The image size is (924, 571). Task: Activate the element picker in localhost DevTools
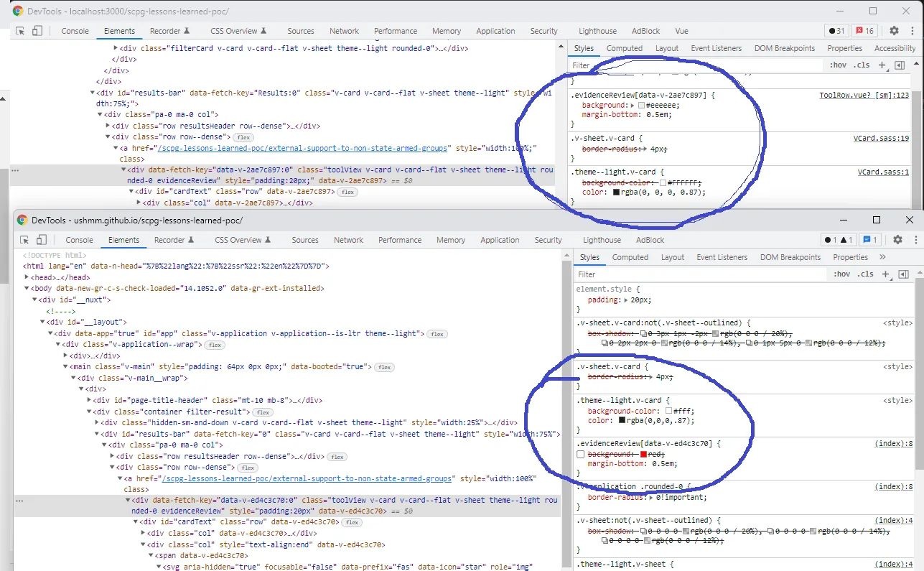20,31
